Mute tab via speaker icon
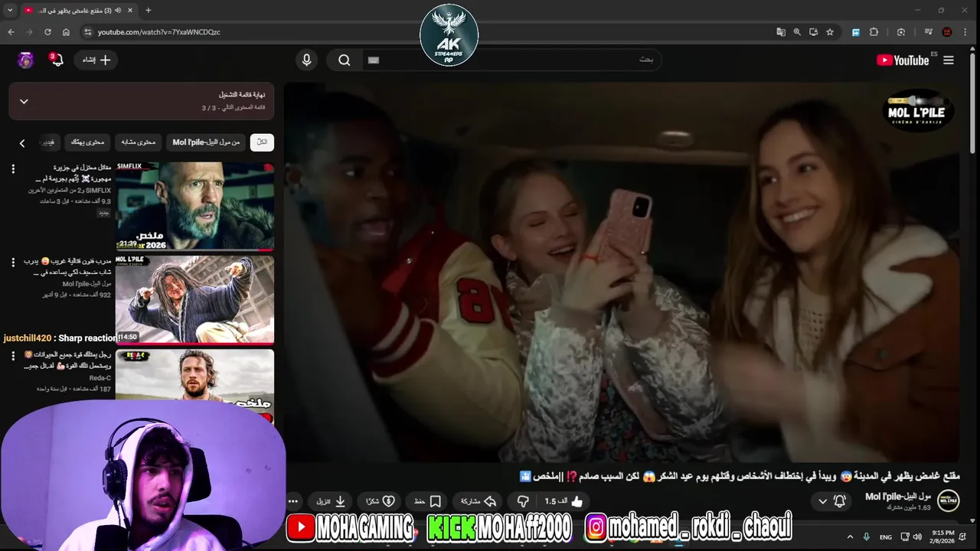Screen dimensions: 980x551 coord(117,11)
